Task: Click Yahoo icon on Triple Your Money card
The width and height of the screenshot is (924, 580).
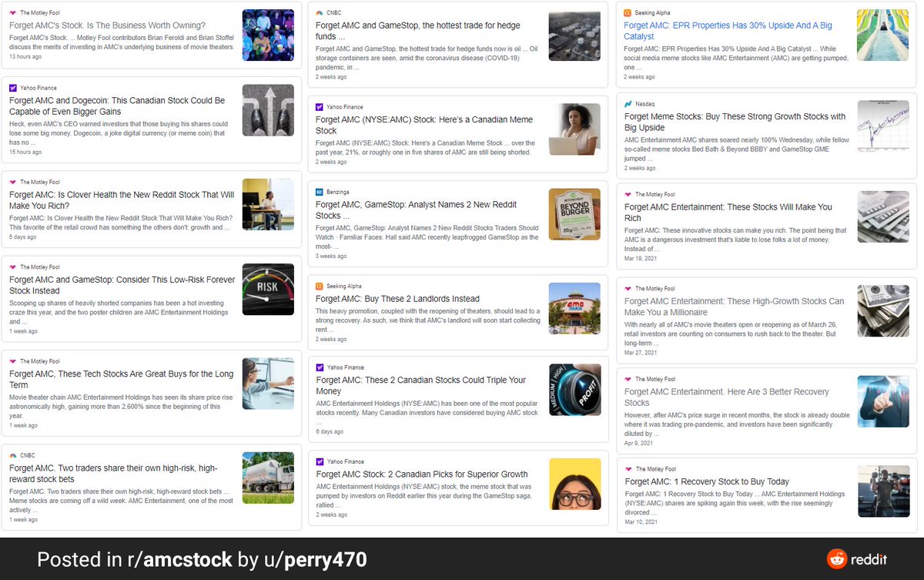Action: (320, 367)
